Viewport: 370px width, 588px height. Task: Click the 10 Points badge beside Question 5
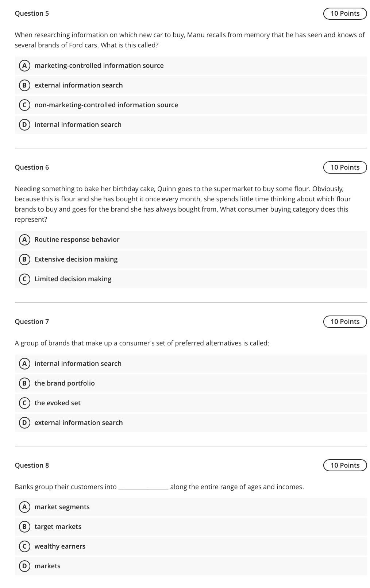345,13
